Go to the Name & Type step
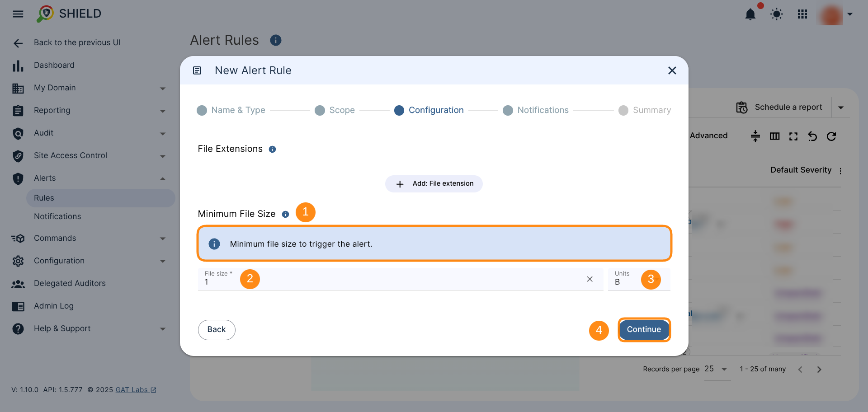The width and height of the screenshot is (868, 412). click(231, 110)
